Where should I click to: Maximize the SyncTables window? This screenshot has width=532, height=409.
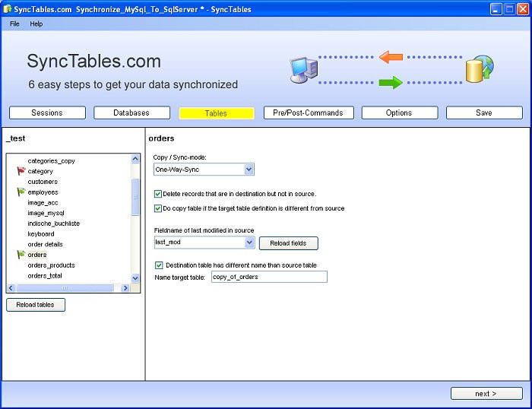tap(509, 9)
